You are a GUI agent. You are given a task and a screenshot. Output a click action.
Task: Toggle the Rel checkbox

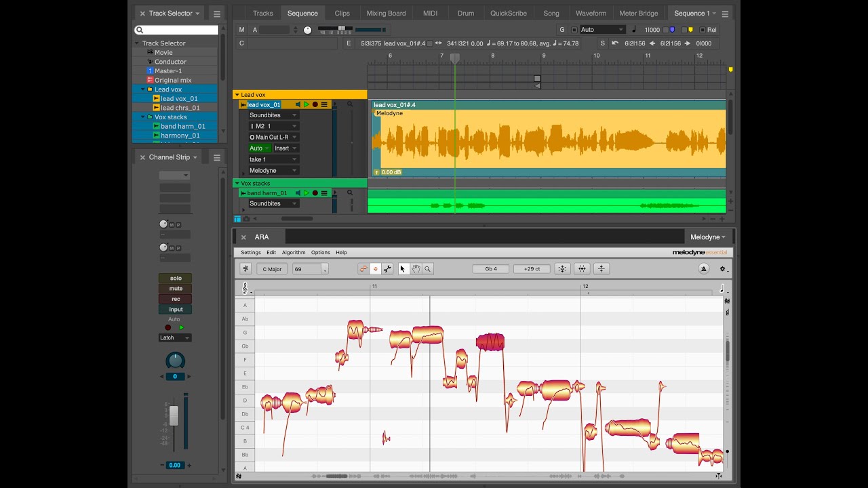[703, 30]
